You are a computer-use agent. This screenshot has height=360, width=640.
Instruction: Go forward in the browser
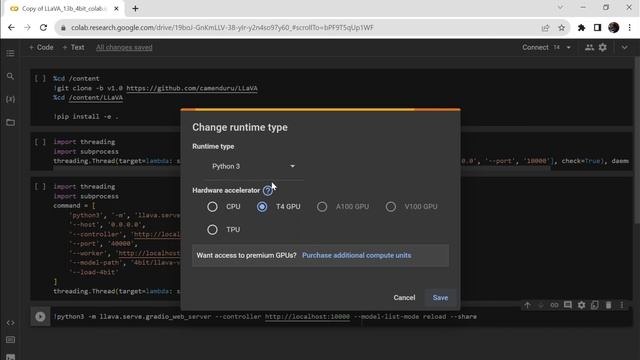(x=27, y=27)
